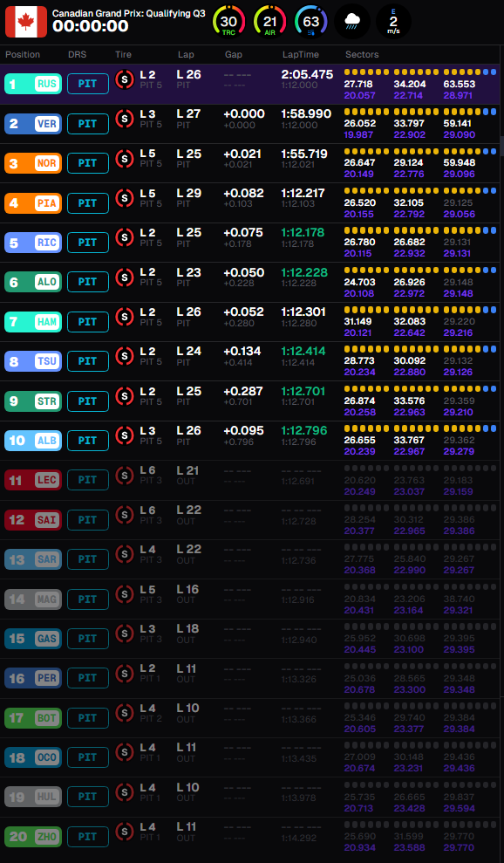Click VER best sector one 19.987
This screenshot has width=504, height=863.
(x=359, y=135)
